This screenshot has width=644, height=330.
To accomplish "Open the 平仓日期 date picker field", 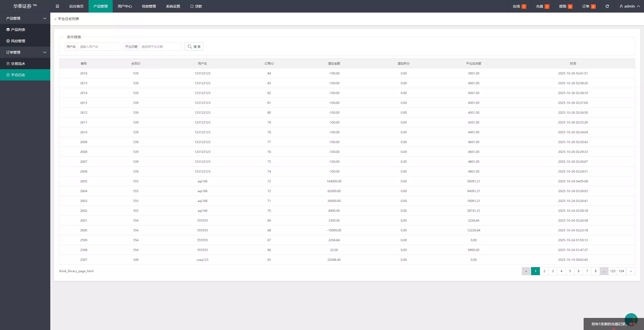I will pyautogui.click(x=161, y=47).
